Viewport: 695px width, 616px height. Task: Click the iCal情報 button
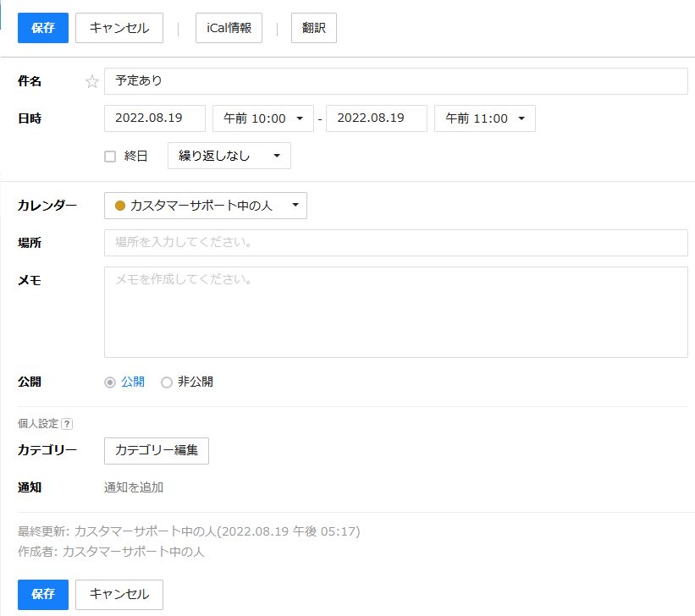point(229,28)
